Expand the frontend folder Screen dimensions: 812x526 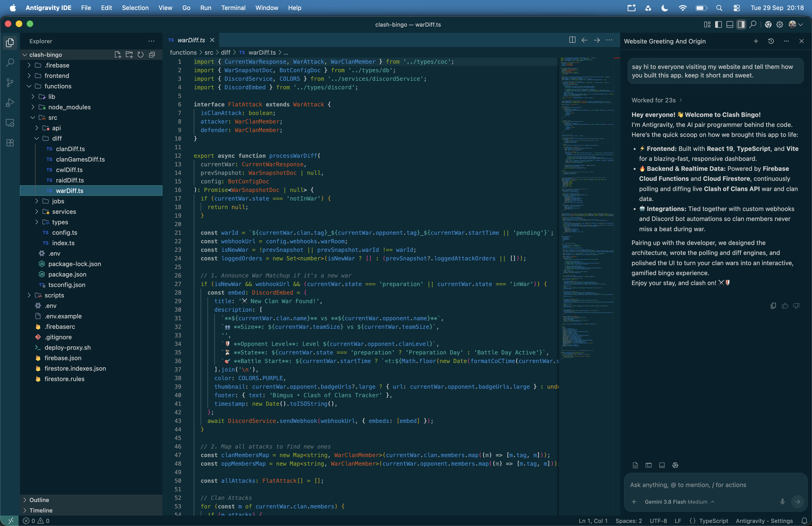click(x=91, y=76)
